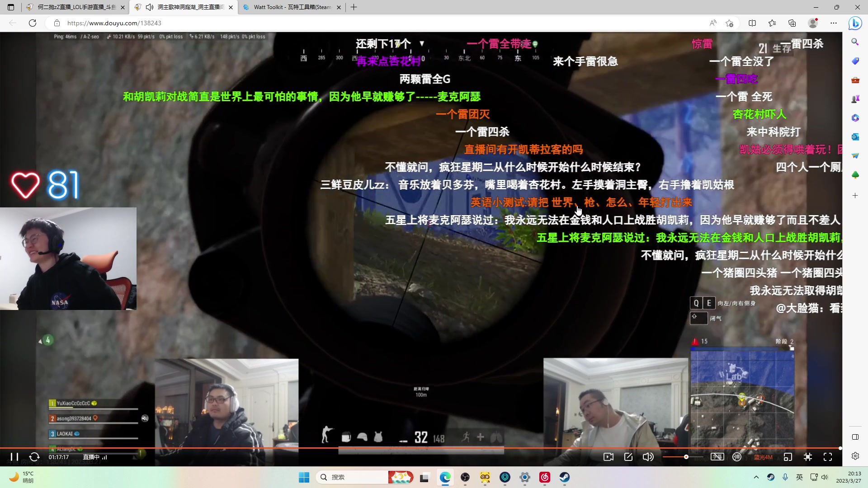
Task: Add page to favorites with star icon
Action: click(x=729, y=23)
